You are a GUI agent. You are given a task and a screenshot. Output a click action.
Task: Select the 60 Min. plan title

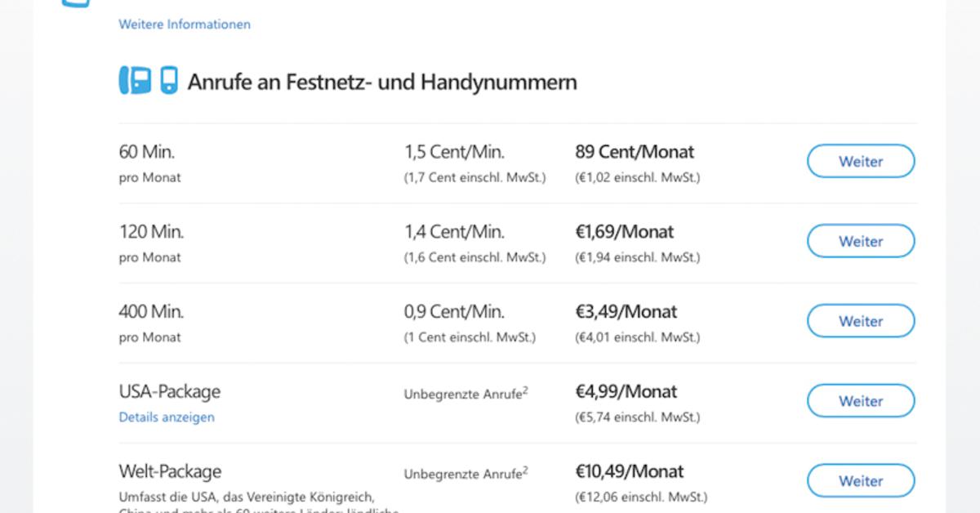(x=147, y=152)
